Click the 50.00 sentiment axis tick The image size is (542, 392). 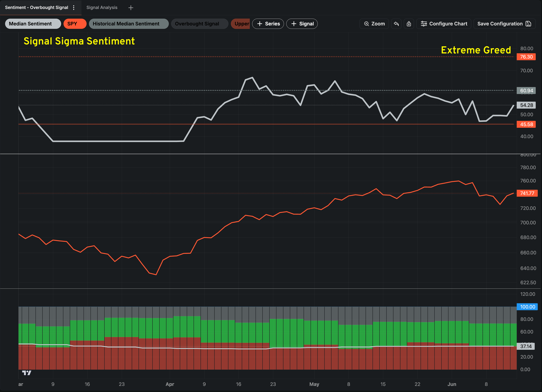click(x=527, y=114)
